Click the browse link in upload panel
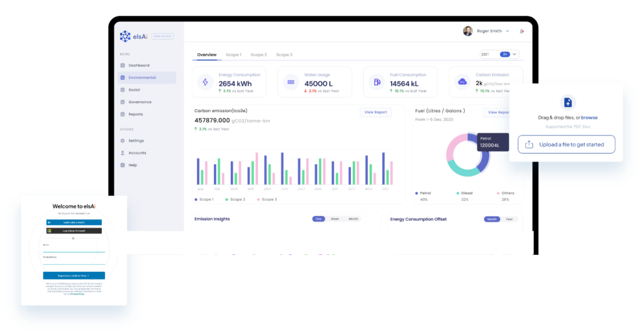Viewport: 644px width, 336px height. click(589, 118)
